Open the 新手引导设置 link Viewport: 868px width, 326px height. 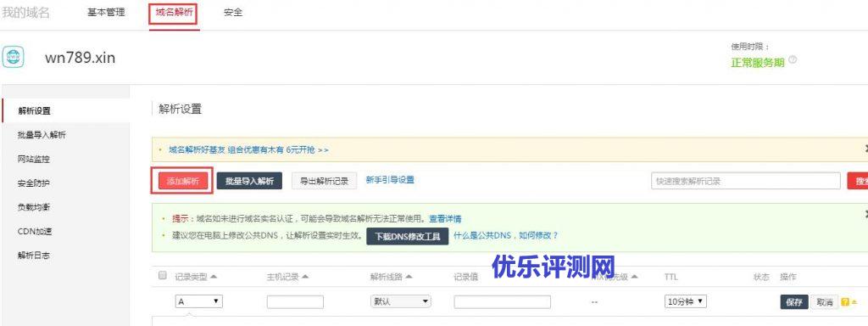390,180
